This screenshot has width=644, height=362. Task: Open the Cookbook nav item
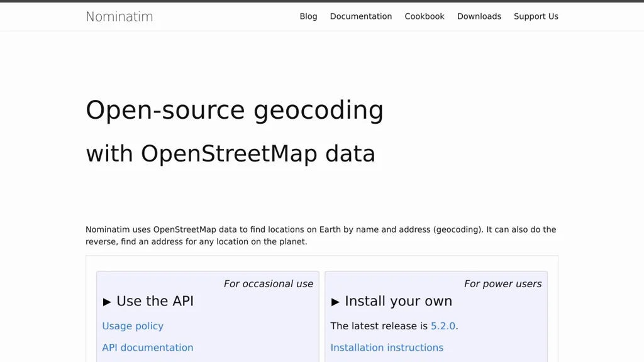[424, 16]
